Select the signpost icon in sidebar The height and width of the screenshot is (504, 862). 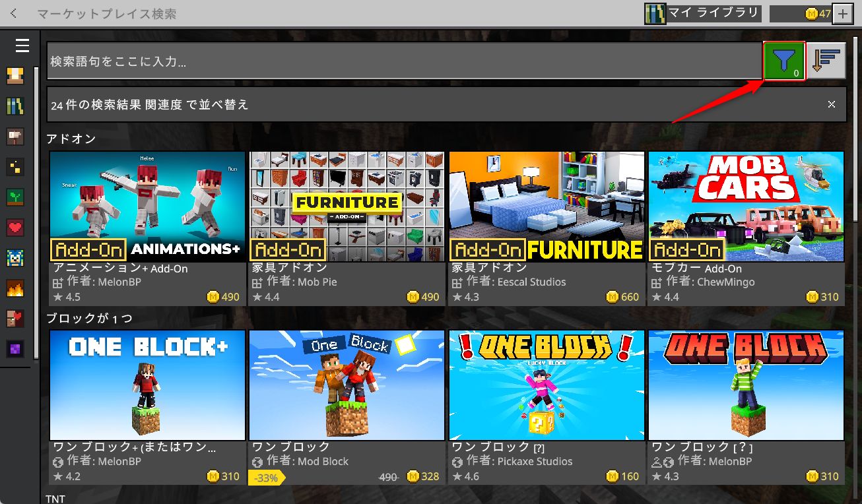[15, 137]
